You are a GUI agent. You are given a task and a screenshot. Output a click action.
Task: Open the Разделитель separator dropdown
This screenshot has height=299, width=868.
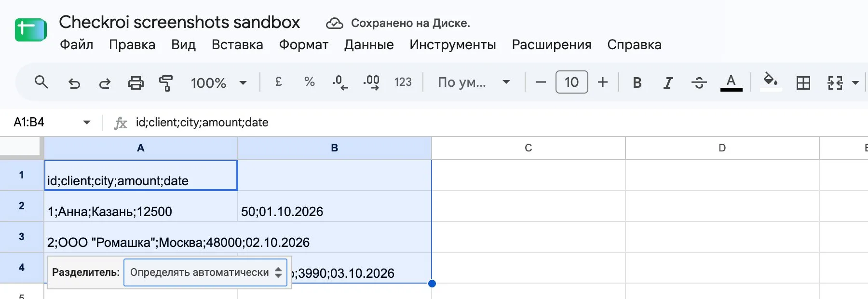coord(205,272)
